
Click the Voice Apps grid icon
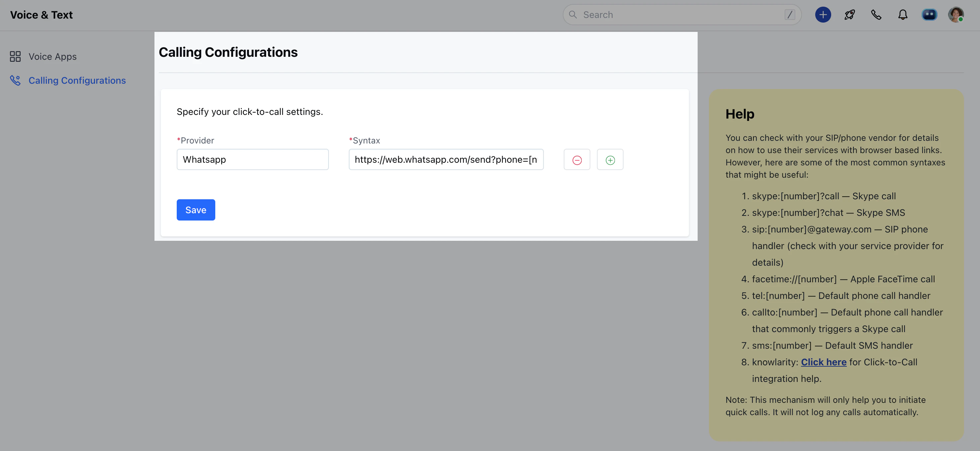[x=15, y=57]
